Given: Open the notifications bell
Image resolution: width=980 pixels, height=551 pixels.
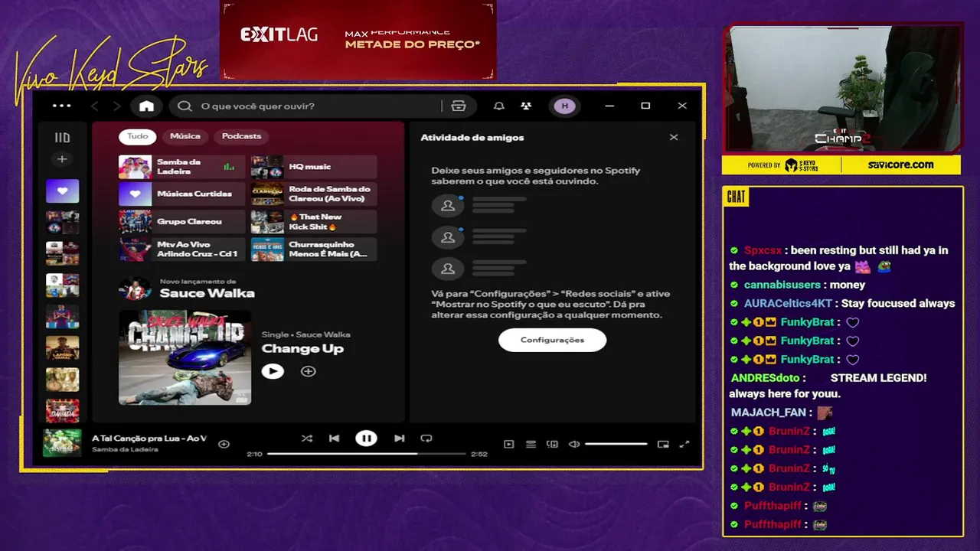Looking at the screenshot, I should 498,106.
